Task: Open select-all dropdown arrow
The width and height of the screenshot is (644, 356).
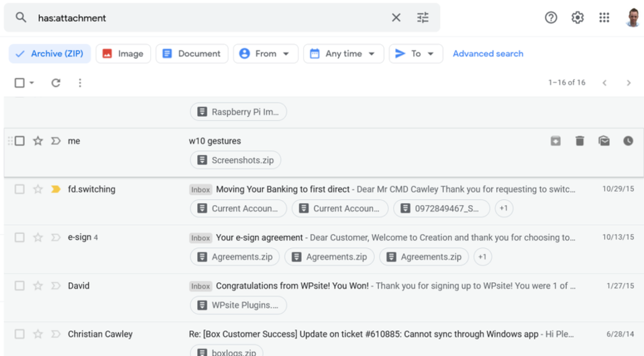Action: [x=32, y=83]
